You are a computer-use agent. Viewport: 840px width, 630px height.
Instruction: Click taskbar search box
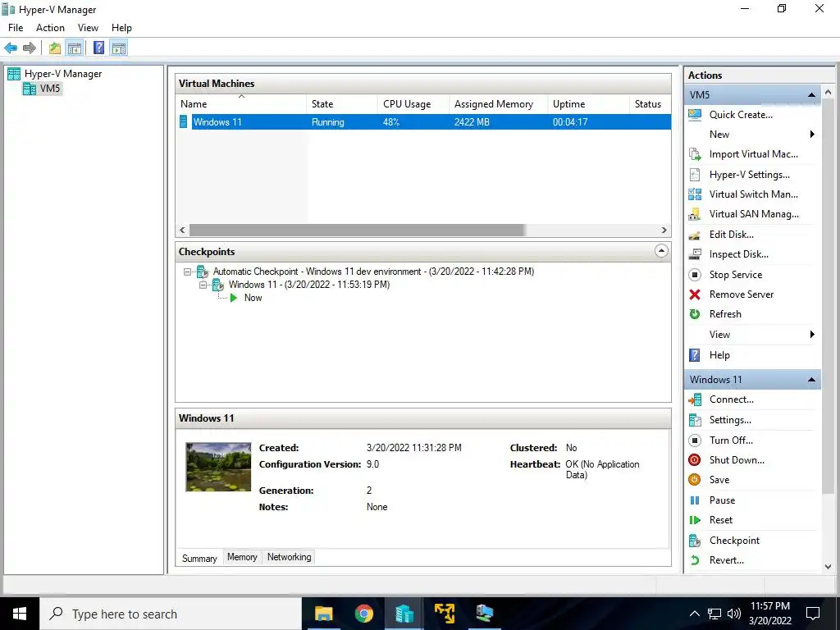click(171, 614)
